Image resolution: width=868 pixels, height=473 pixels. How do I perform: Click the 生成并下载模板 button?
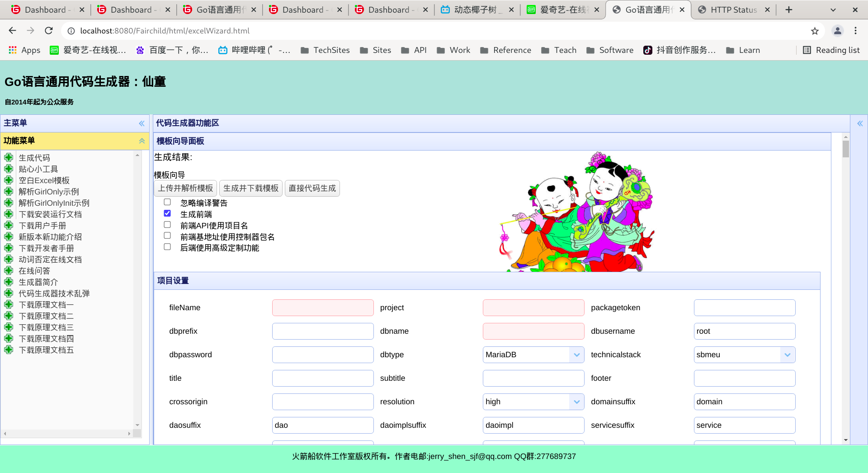(251, 188)
